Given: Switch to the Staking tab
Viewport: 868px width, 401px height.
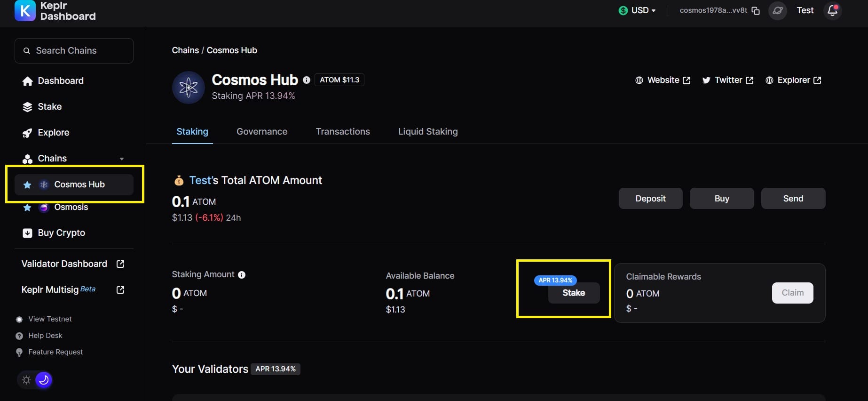Looking at the screenshot, I should [192, 132].
